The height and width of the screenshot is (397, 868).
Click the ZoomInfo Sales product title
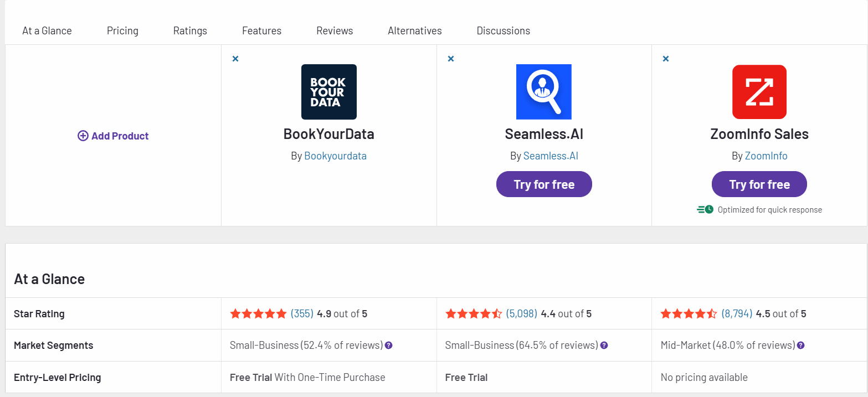coord(759,134)
